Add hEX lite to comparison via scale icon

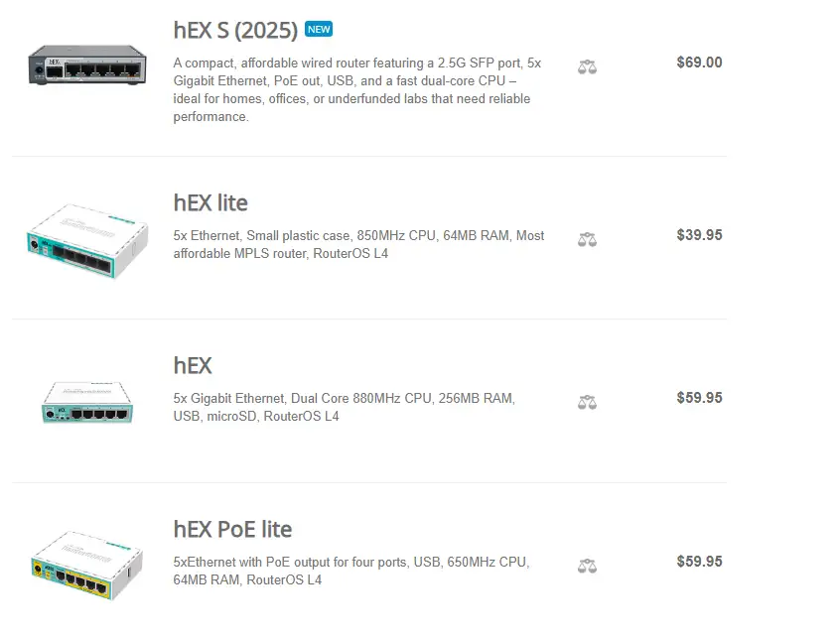[587, 239]
